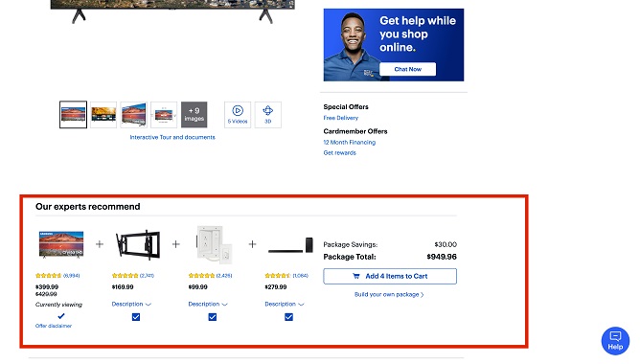View the +9 images tile
Viewport: 640px width, 364px height.
tap(194, 115)
